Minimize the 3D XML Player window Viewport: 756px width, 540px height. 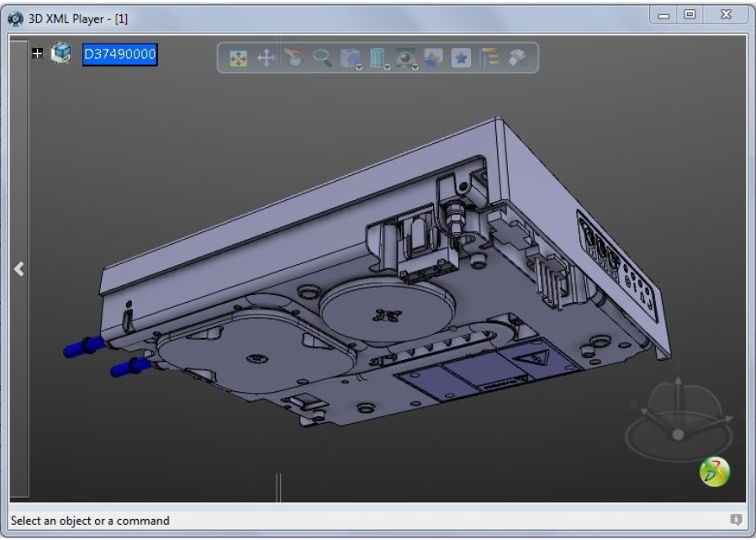click(663, 15)
